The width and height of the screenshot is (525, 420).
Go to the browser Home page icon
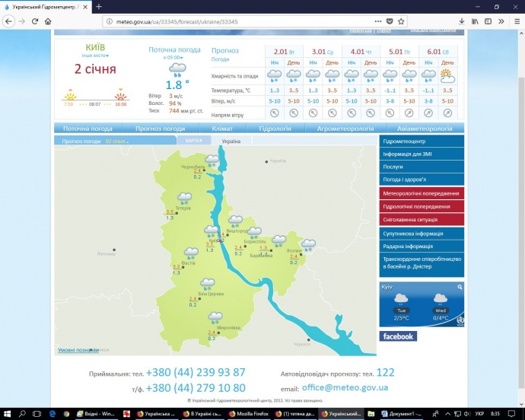click(48, 21)
